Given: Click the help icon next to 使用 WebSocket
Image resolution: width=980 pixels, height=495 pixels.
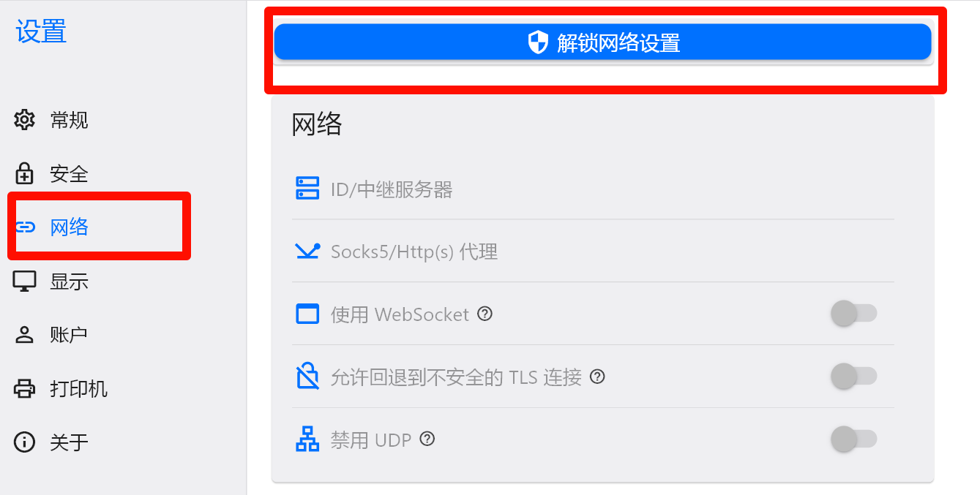Looking at the screenshot, I should point(485,314).
